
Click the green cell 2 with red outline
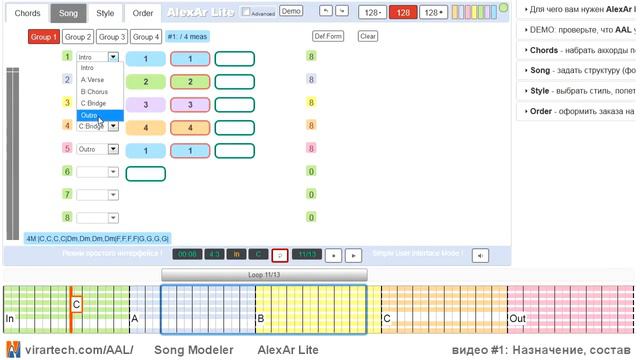tap(190, 82)
